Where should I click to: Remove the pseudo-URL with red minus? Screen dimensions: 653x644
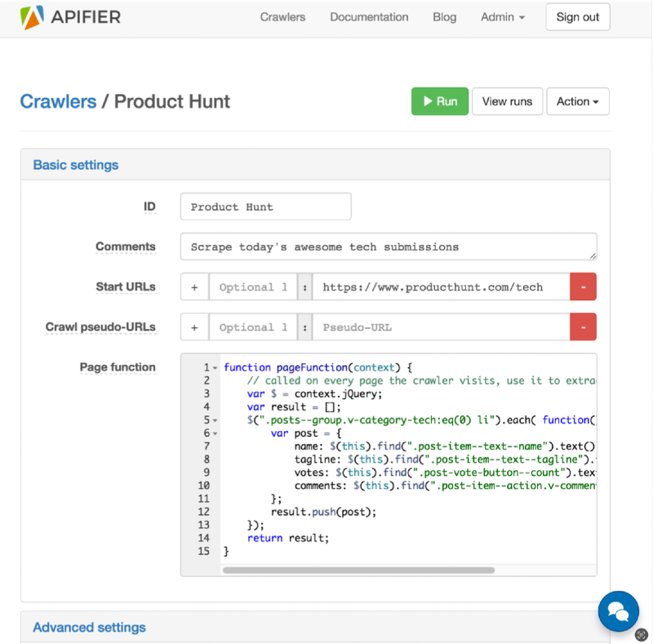pyautogui.click(x=583, y=327)
